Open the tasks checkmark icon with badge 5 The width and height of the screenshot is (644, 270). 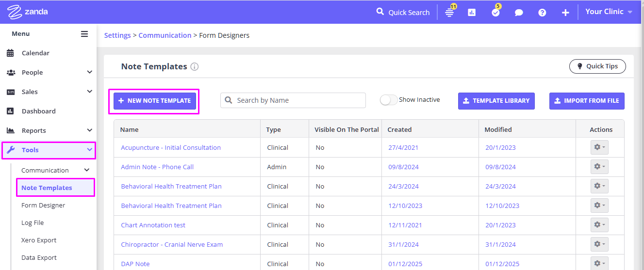[x=495, y=13]
